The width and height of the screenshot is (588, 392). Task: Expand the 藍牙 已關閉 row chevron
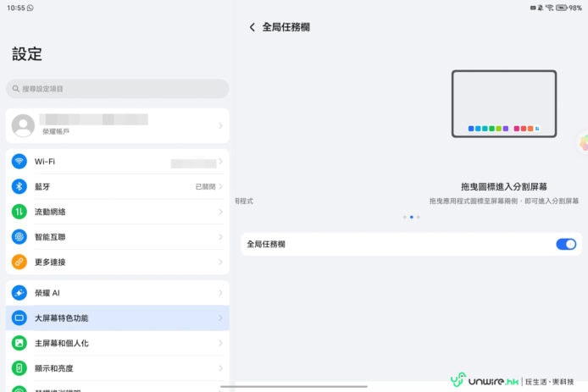coord(220,186)
